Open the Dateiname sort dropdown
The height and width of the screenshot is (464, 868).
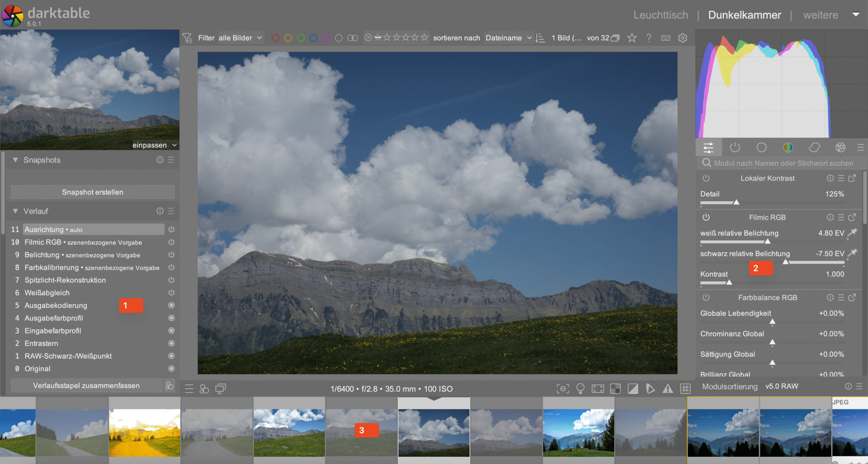pos(508,38)
